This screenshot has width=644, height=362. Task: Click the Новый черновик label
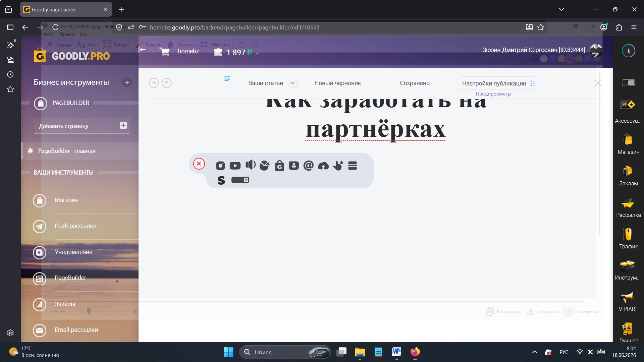point(337,83)
